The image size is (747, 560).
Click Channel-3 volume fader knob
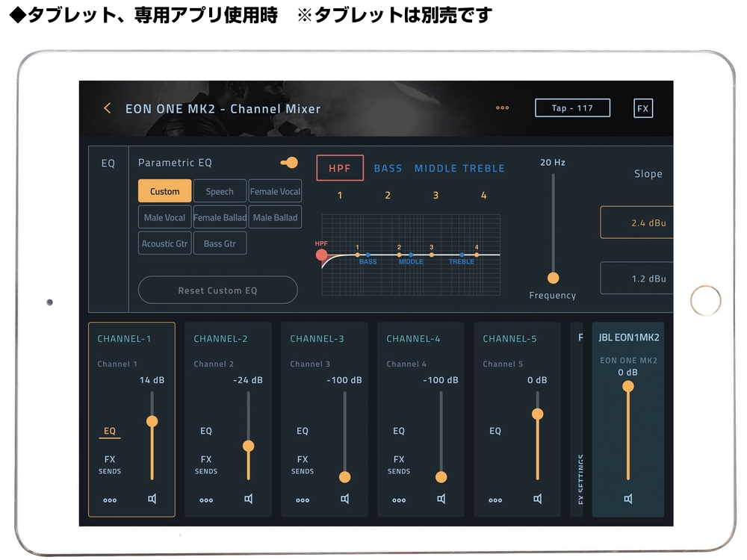click(x=345, y=476)
